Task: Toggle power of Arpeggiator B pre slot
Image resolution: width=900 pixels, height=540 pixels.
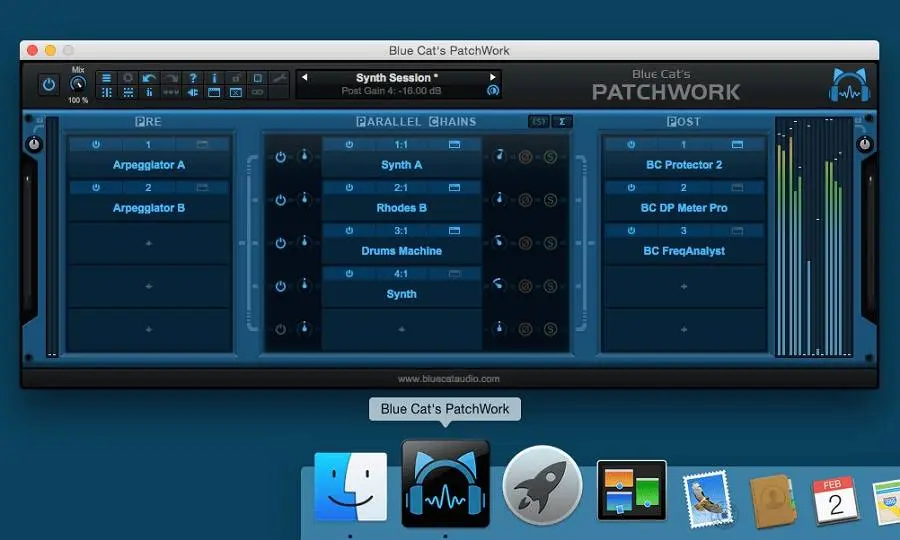Action: [x=96, y=188]
